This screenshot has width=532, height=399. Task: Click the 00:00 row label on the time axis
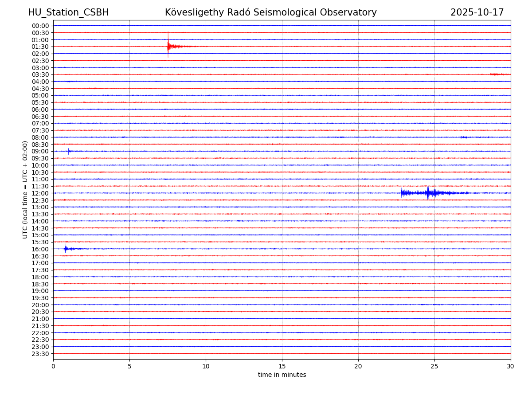[40, 26]
